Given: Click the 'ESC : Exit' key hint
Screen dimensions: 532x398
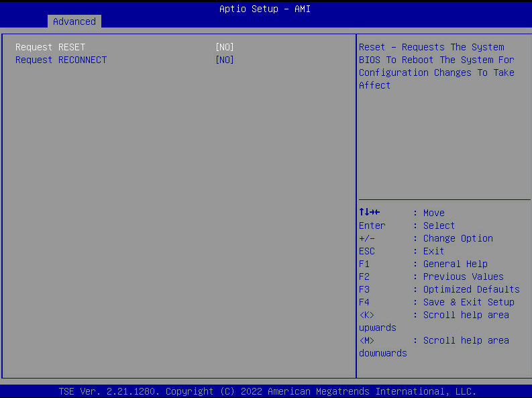Looking at the screenshot, I should (401, 251).
